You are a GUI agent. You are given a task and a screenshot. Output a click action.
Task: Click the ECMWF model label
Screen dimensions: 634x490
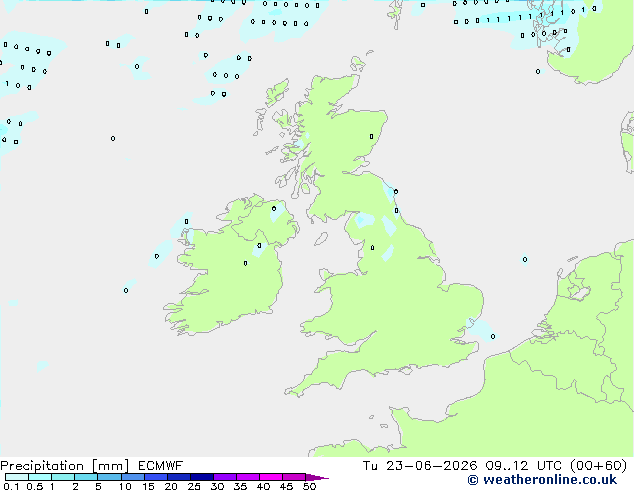pyautogui.click(x=161, y=466)
